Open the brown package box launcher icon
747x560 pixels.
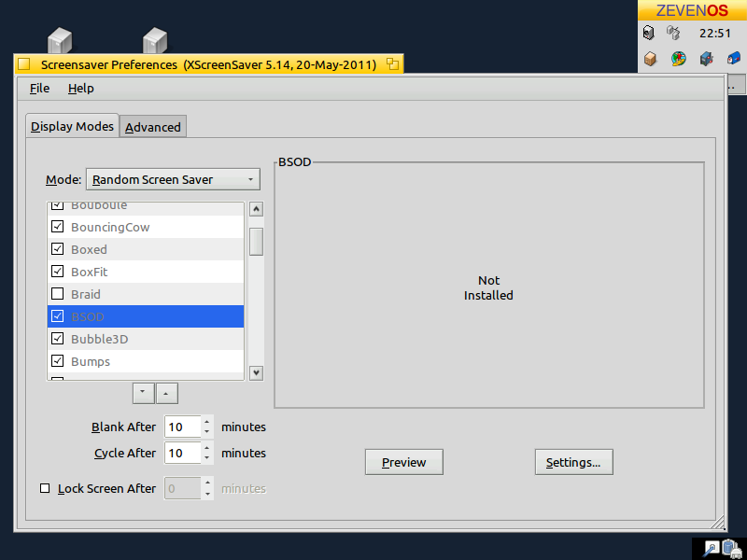click(x=650, y=59)
